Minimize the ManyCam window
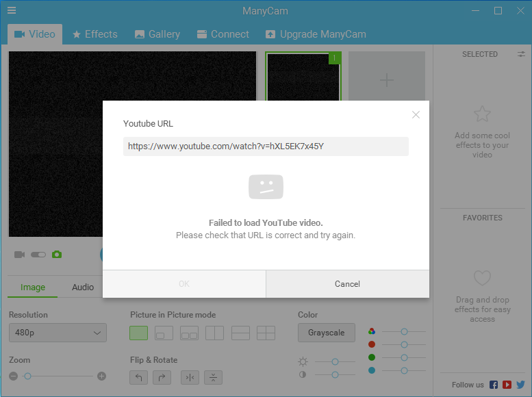The width and height of the screenshot is (532, 397). tap(475, 10)
